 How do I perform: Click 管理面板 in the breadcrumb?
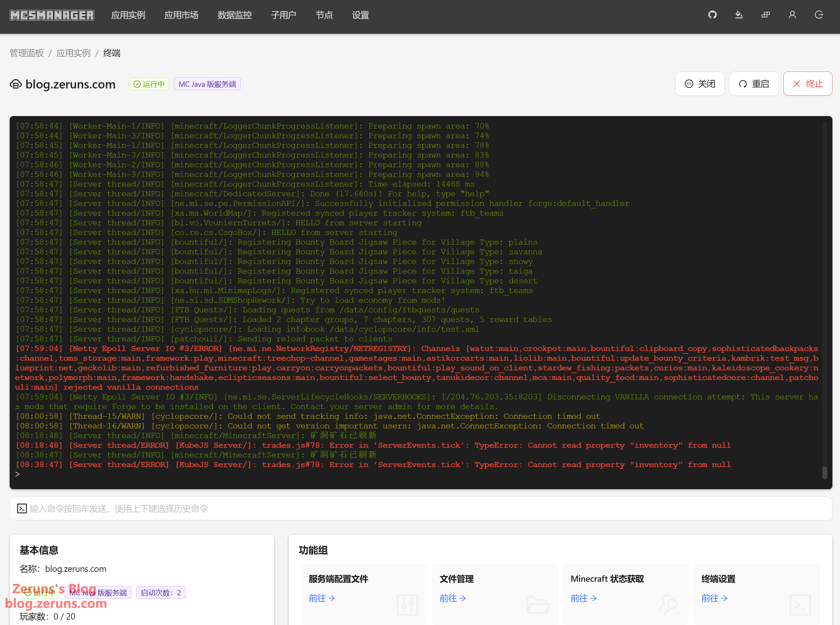[27, 53]
